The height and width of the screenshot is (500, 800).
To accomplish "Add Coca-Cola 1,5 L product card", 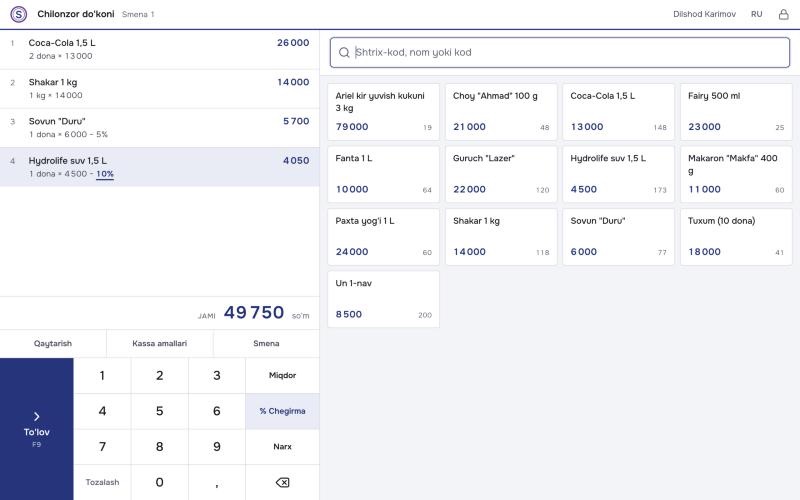I will pos(618,112).
